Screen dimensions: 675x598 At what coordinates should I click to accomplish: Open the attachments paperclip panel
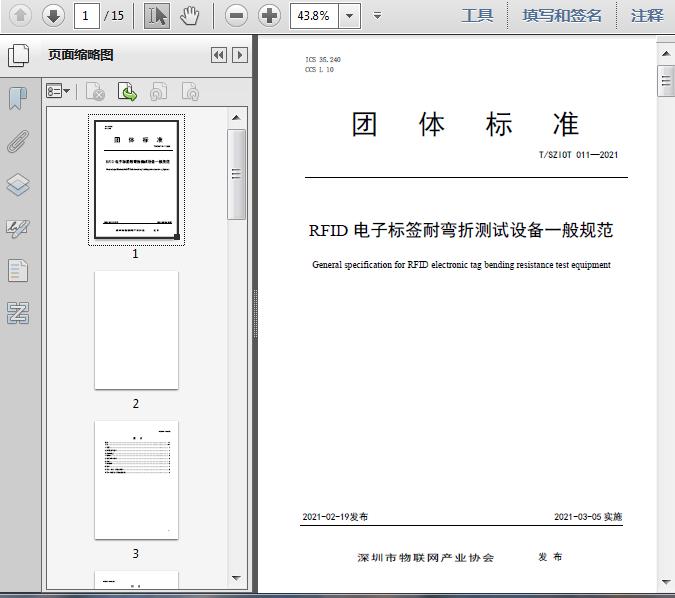tap(18, 141)
